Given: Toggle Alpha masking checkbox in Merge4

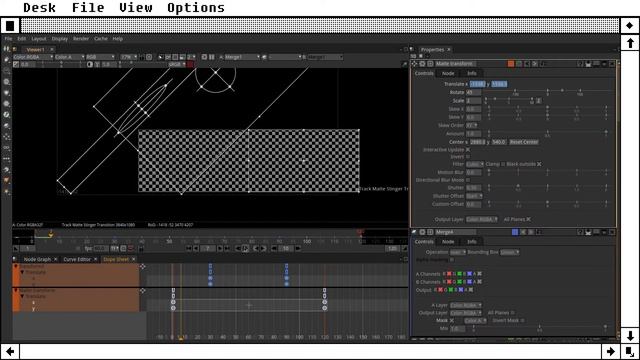Looking at the screenshot, I should tap(451, 260).
